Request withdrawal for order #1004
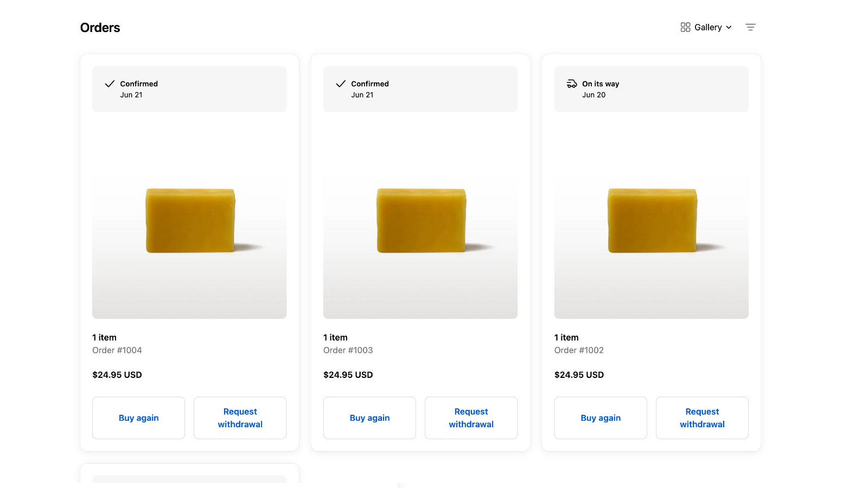Viewport: 868px width, 488px height. (x=240, y=418)
